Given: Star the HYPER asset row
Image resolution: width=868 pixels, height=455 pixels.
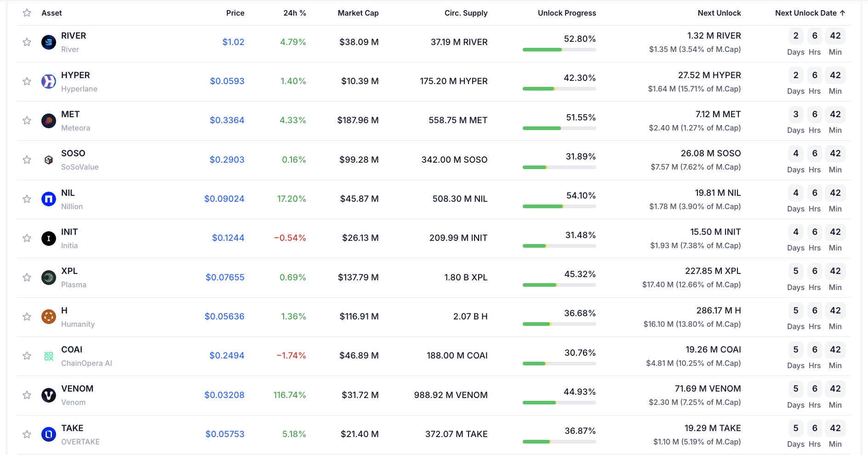Looking at the screenshot, I should [x=27, y=81].
